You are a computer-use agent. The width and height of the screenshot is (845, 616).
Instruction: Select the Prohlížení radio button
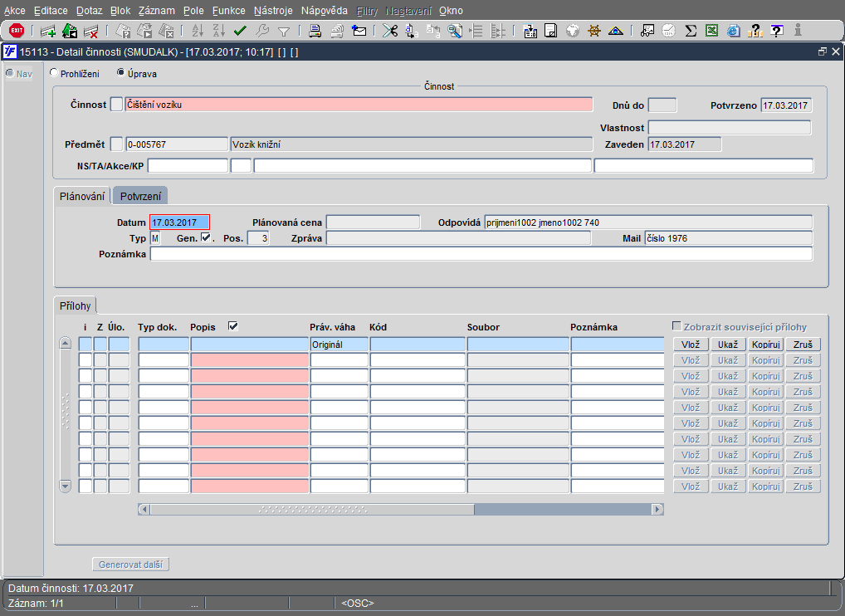[x=55, y=73]
